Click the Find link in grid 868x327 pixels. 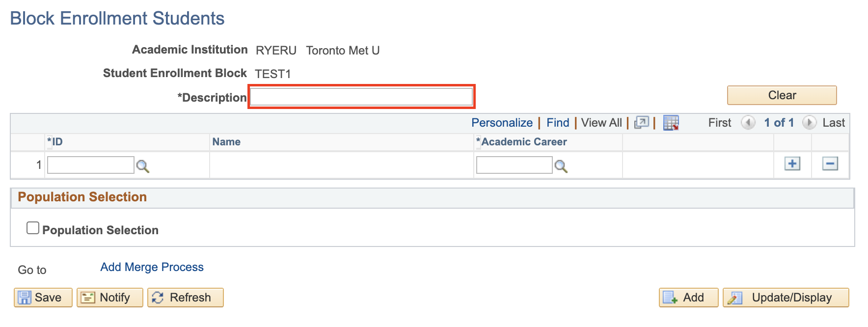click(558, 123)
